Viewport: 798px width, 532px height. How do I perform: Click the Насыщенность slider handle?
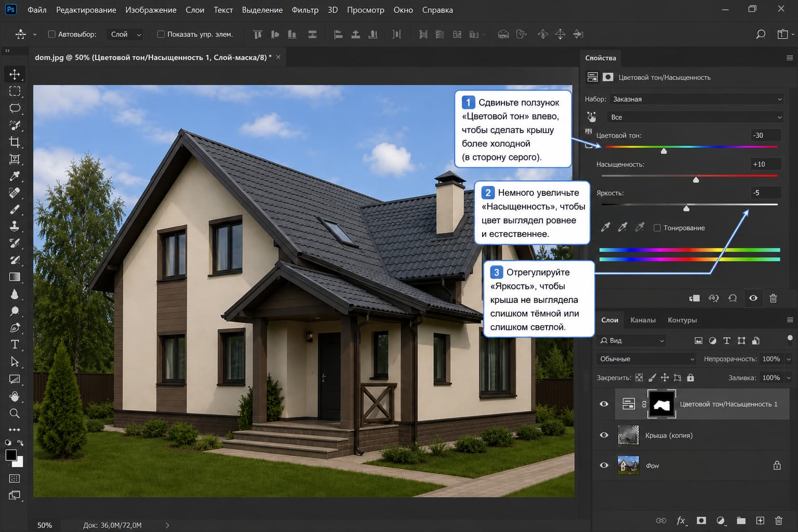click(696, 180)
